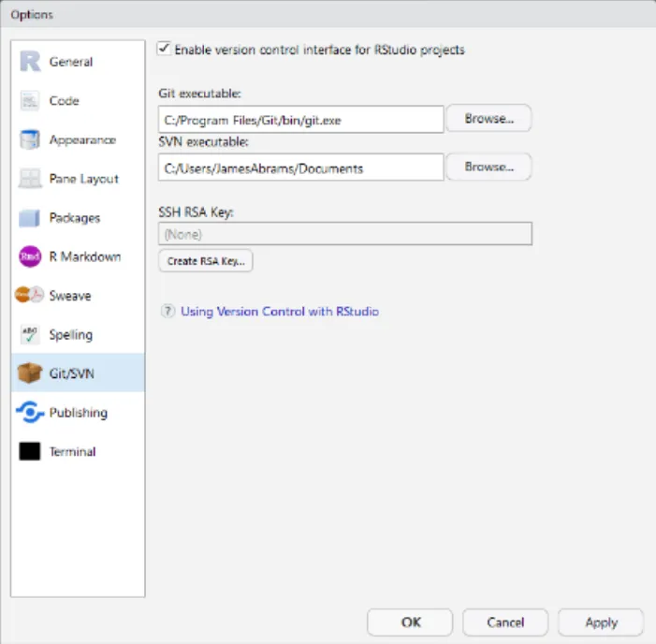The width and height of the screenshot is (656, 644).
Task: Click the SSH RSA Key field
Action: point(345,233)
